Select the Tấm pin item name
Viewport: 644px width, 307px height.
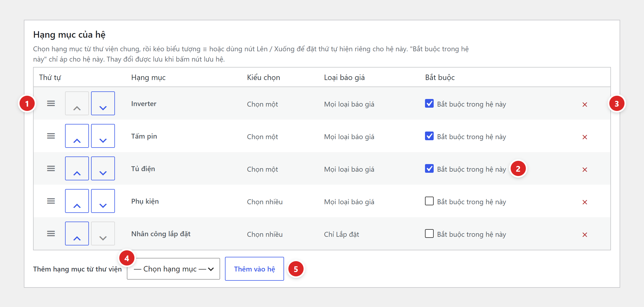pyautogui.click(x=144, y=136)
